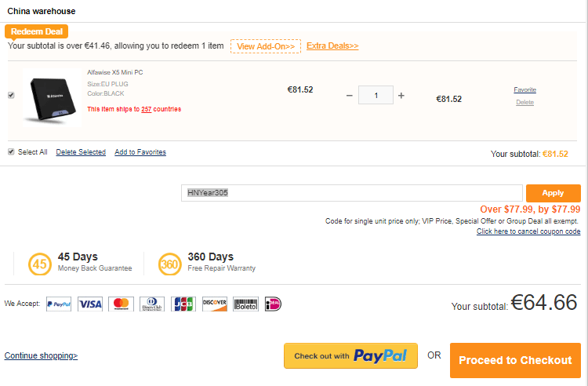Toggle the Select All checkbox
Viewport: 588px width, 386px height.
pos(11,151)
